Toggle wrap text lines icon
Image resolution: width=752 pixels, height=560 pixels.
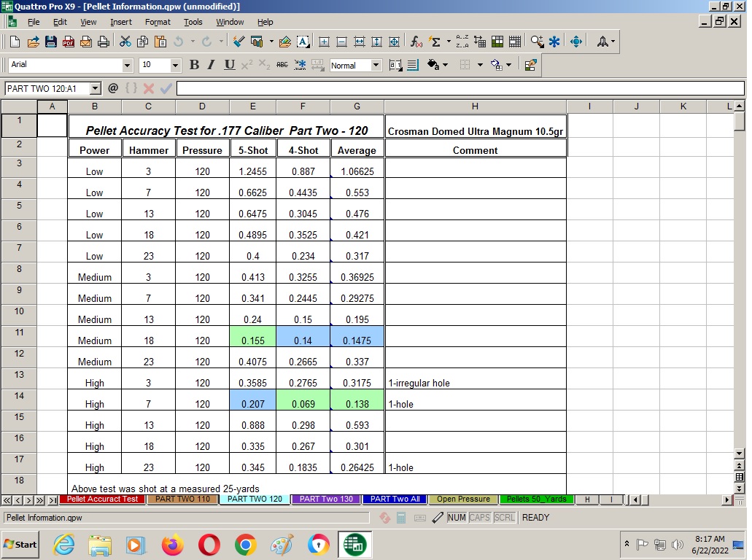click(413, 65)
